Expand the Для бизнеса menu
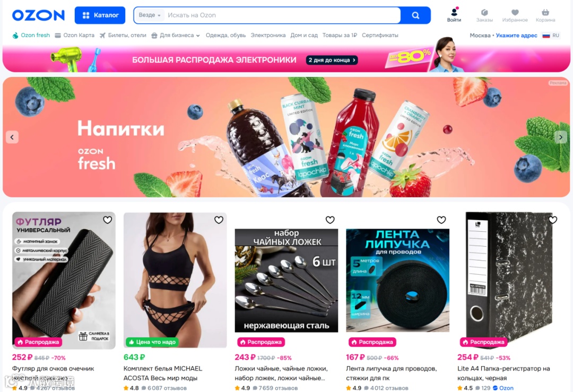Image resolution: width=573 pixels, height=392 pixels. tap(176, 36)
